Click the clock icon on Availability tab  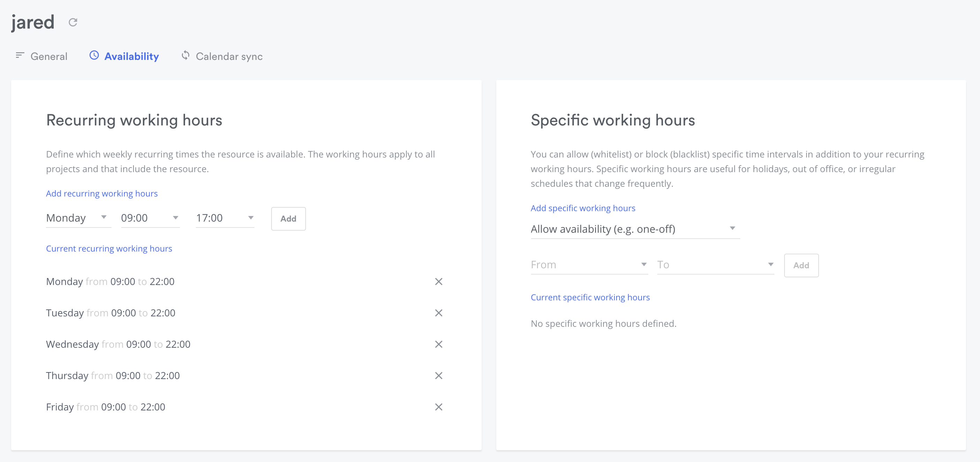[94, 55]
